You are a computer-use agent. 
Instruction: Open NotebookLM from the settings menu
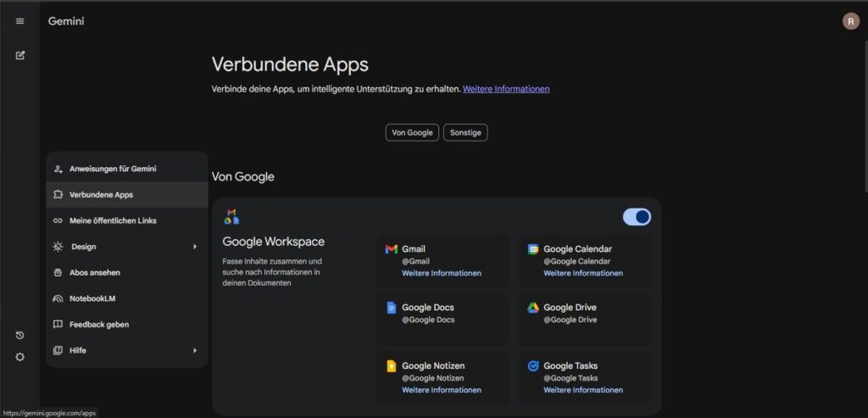(127, 298)
